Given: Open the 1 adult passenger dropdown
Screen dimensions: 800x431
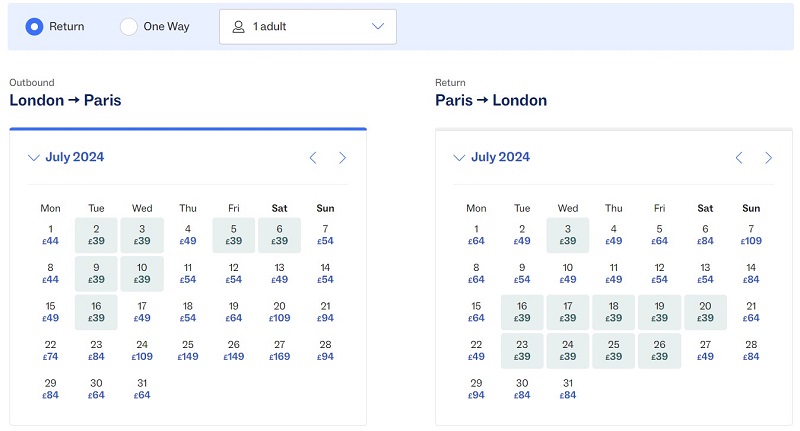Looking at the screenshot, I should (308, 27).
